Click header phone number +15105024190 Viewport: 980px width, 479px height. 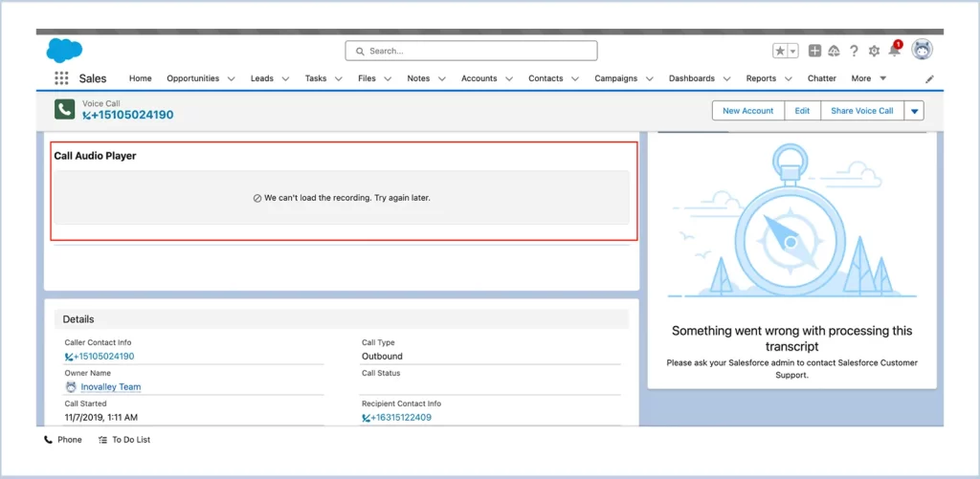[128, 115]
